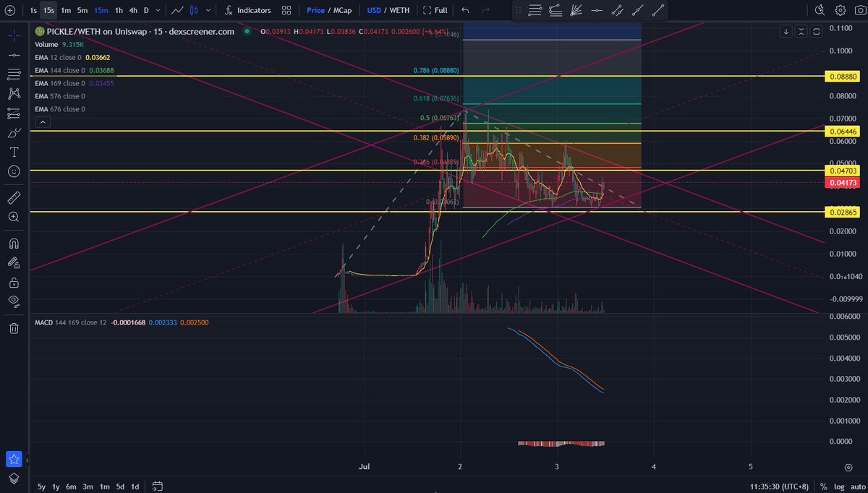Click the trash remove drawings icon

tap(14, 328)
